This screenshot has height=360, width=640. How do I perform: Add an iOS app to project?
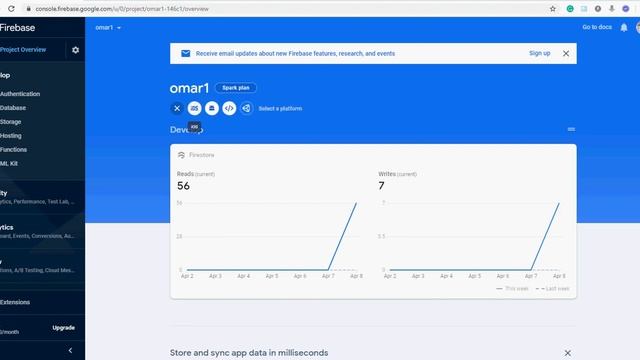(x=194, y=108)
